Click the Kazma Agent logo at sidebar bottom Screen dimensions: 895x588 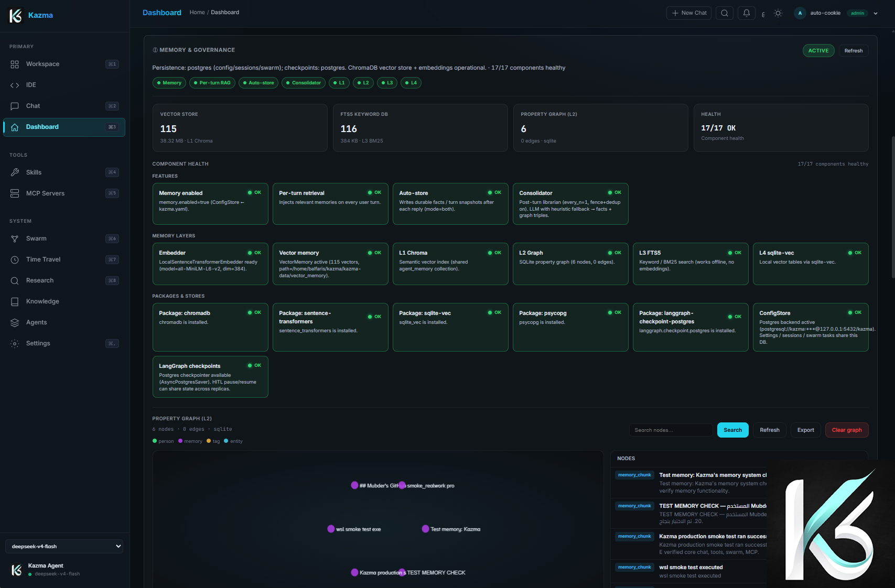(17, 570)
